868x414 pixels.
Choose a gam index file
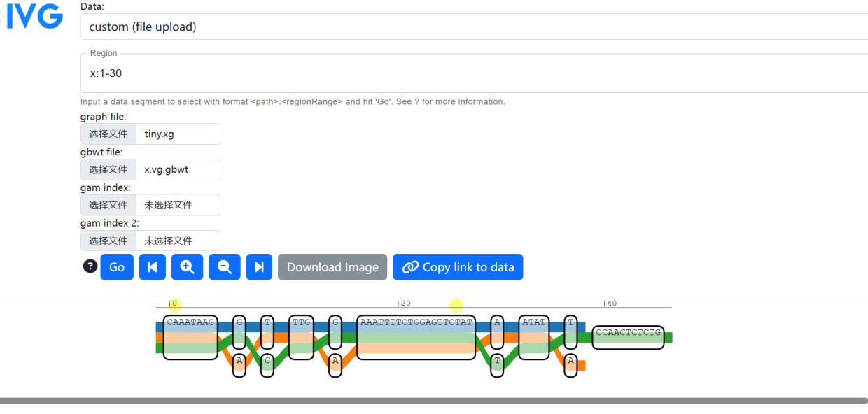(108, 206)
